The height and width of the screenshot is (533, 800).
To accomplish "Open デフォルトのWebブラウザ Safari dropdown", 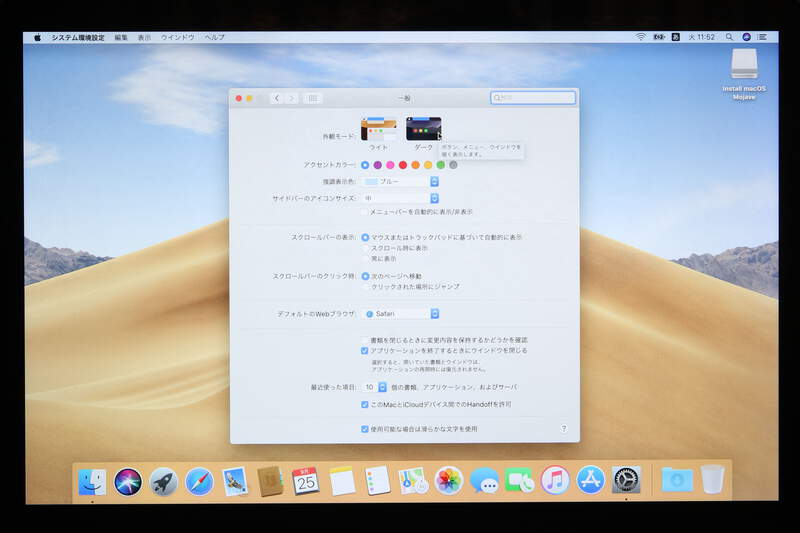I will point(400,314).
